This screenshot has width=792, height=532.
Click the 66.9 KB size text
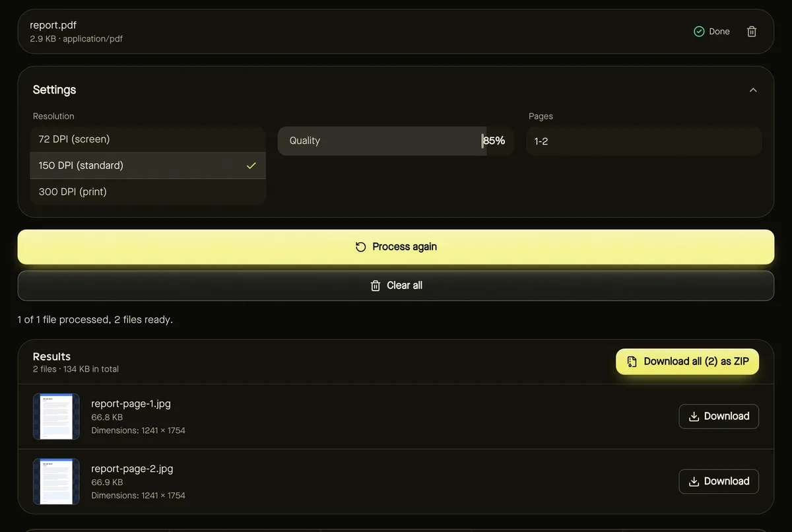pos(107,482)
